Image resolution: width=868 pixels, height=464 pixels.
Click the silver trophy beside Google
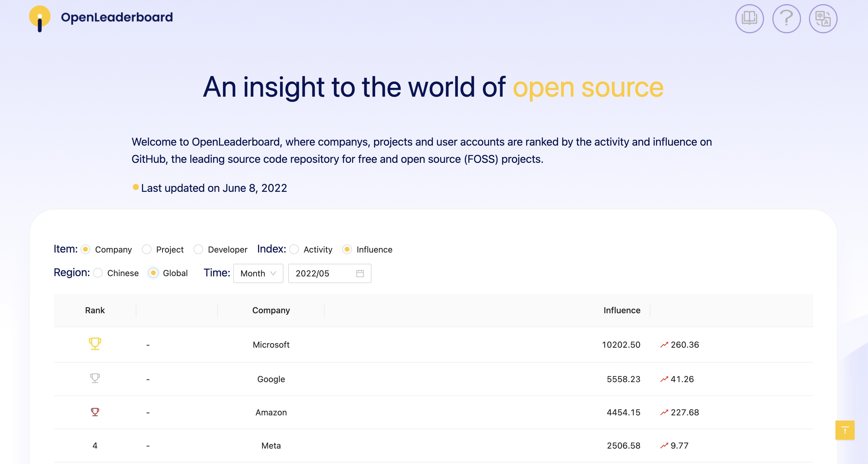click(x=95, y=378)
